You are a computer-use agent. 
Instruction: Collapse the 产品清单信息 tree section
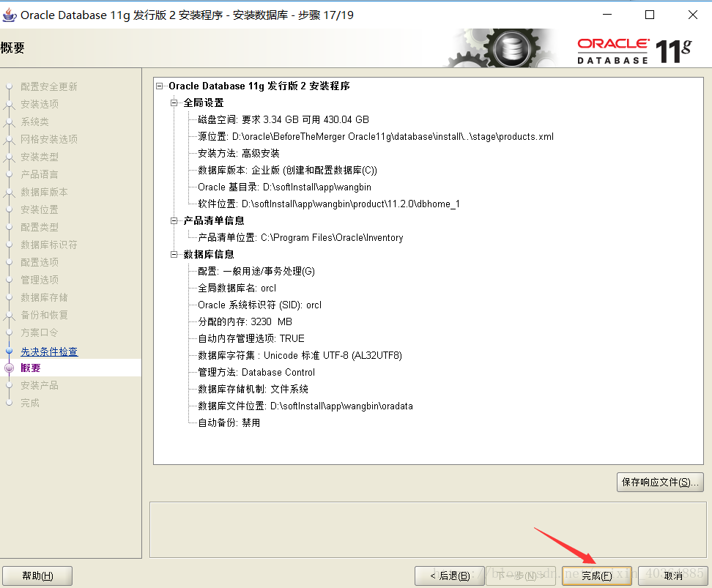pyautogui.click(x=174, y=220)
